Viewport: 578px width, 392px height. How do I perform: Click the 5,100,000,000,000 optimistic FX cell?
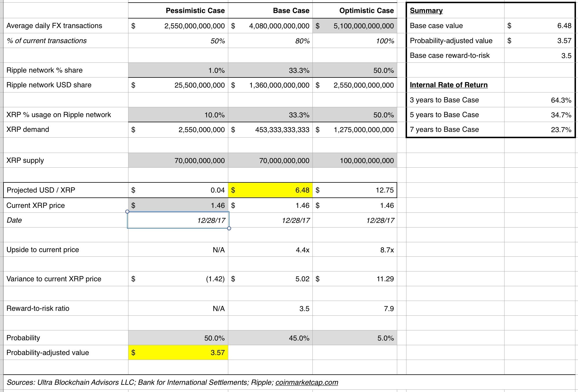tap(355, 26)
